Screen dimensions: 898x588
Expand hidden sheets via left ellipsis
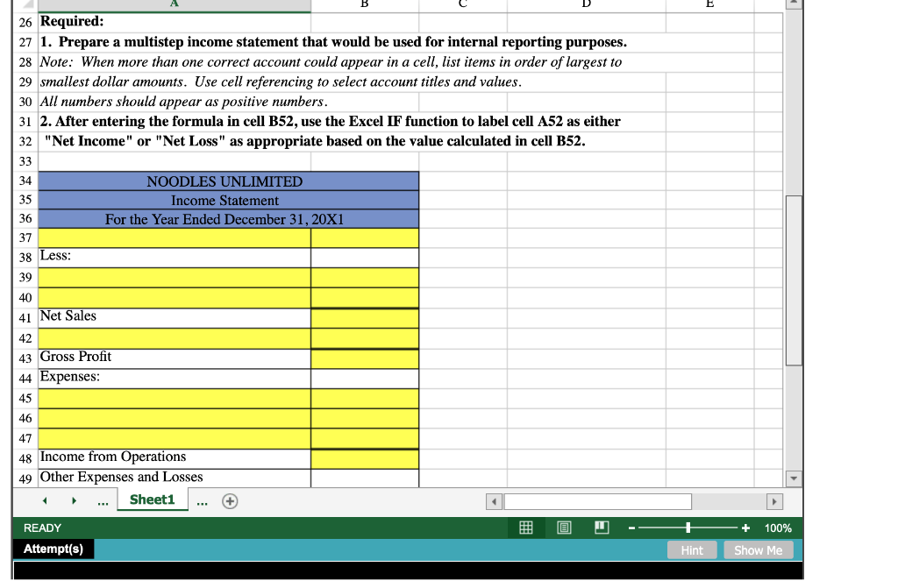click(103, 499)
